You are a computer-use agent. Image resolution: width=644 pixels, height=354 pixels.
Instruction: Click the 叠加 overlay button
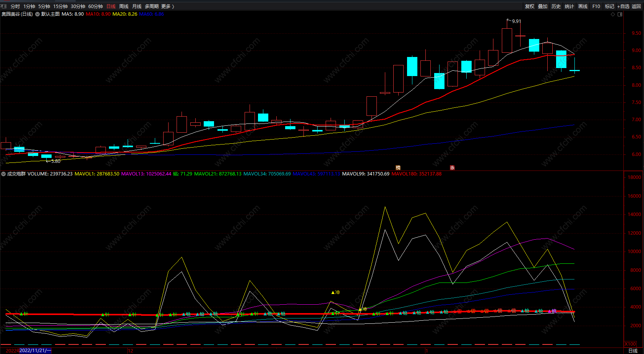point(543,6)
